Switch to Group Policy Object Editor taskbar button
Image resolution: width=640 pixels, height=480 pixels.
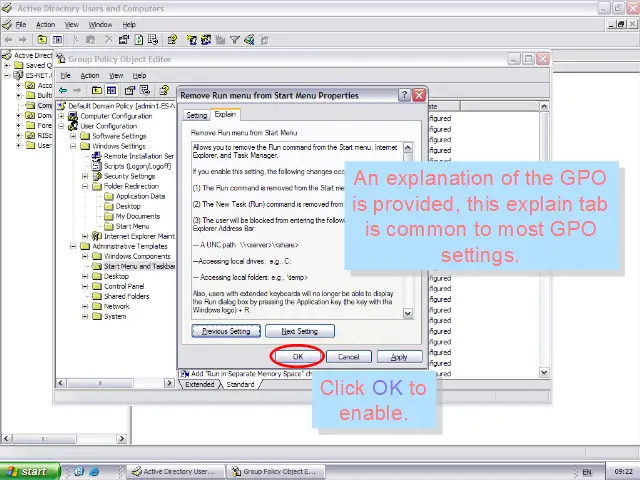[276, 471]
